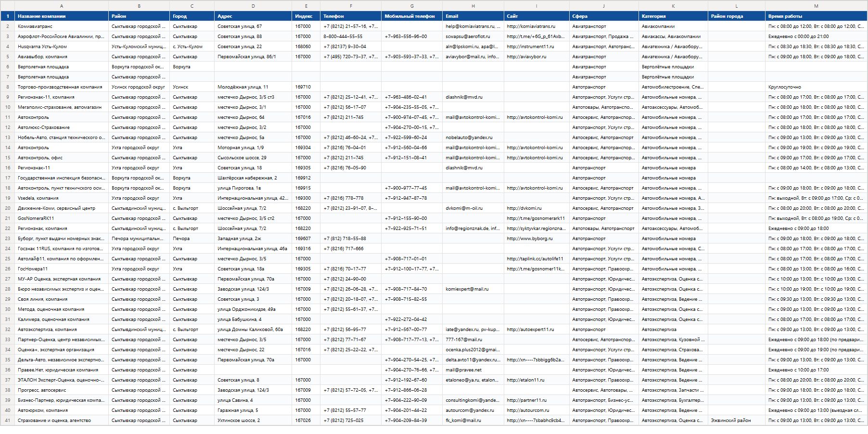Select column A header letter

[62, 6]
